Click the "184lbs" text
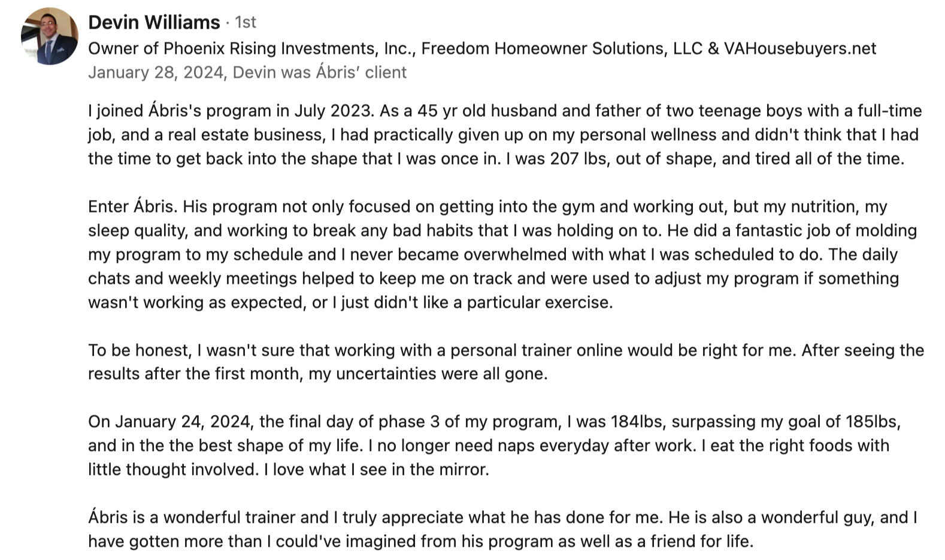 coord(637,422)
